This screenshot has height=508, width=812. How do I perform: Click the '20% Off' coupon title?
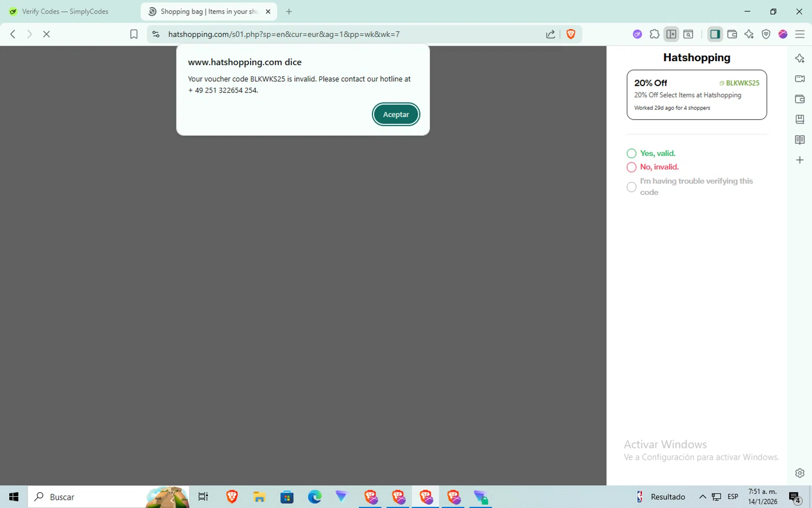coord(651,83)
